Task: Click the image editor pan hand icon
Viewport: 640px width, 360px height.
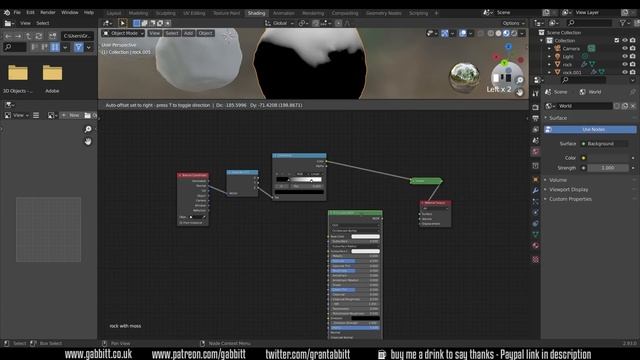Action: coord(88,142)
